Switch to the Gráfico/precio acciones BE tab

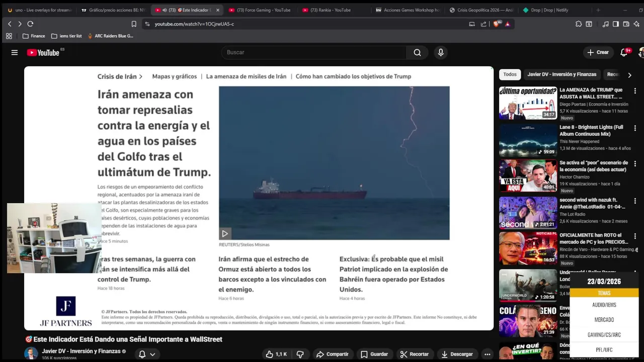pos(113,10)
